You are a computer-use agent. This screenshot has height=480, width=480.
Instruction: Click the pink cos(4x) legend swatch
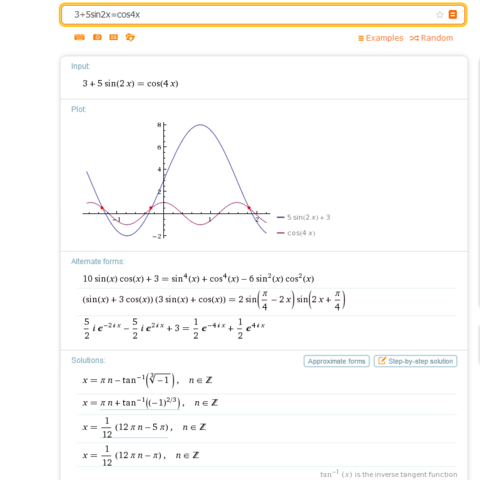tap(280, 233)
